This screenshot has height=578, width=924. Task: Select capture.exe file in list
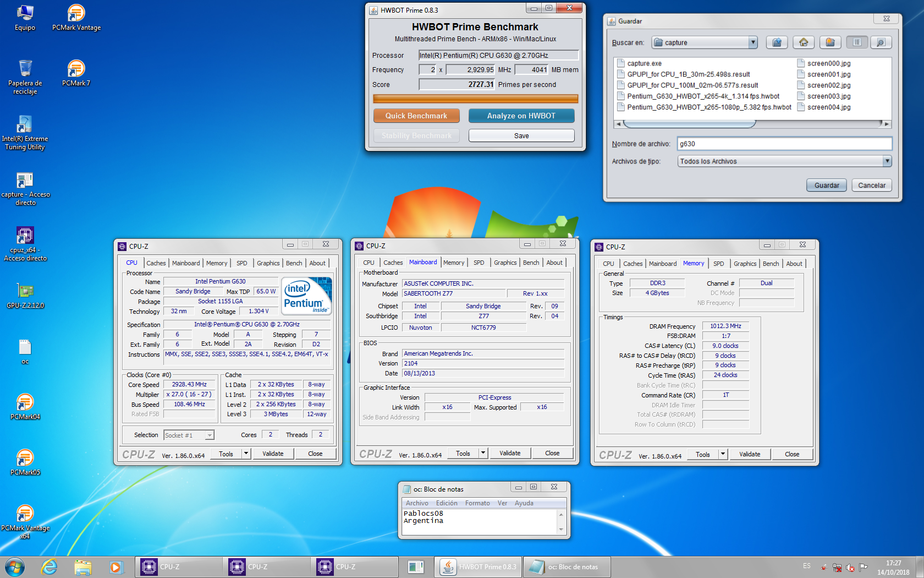click(639, 63)
